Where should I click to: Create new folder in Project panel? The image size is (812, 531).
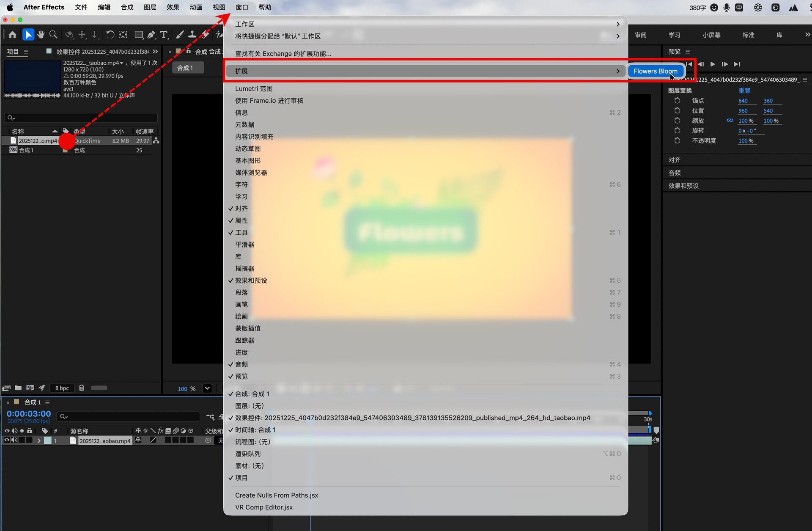[x=18, y=388]
